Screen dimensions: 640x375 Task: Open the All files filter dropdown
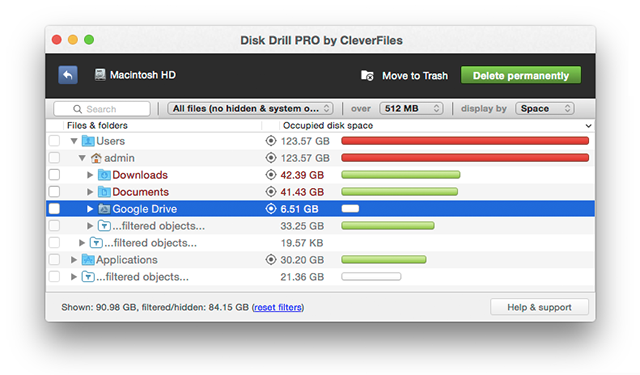(250, 109)
